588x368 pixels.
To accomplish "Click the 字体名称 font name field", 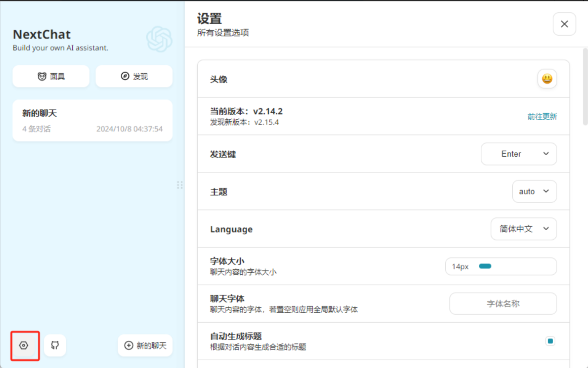I will pos(503,303).
